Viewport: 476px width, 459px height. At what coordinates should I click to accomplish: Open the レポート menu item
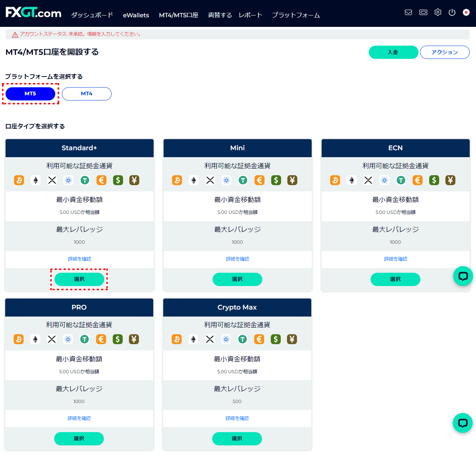[x=251, y=15]
